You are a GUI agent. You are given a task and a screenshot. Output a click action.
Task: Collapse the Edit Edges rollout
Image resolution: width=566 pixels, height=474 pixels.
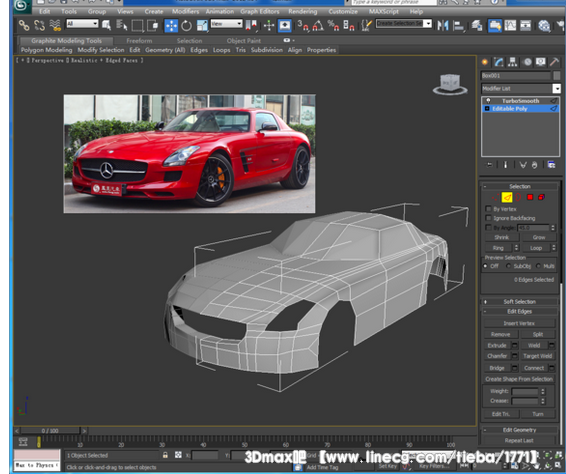pos(519,311)
